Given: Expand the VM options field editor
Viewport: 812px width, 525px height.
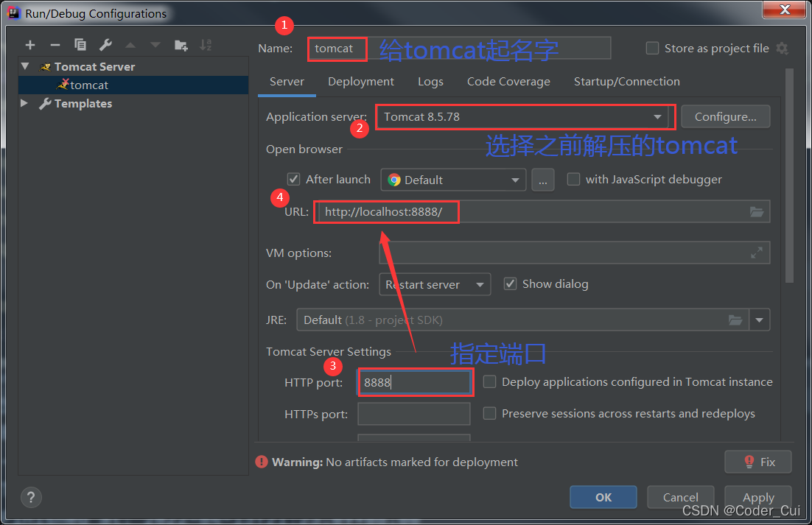Looking at the screenshot, I should 757,253.
